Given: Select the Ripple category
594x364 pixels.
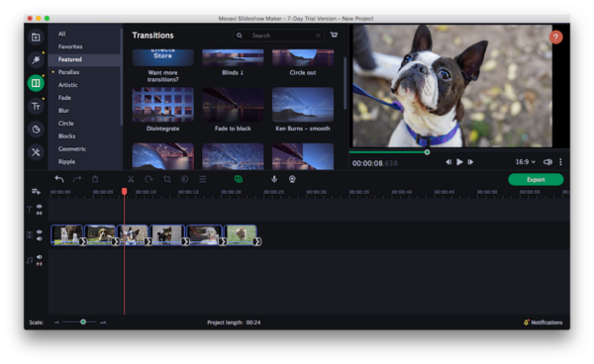Looking at the screenshot, I should [66, 161].
